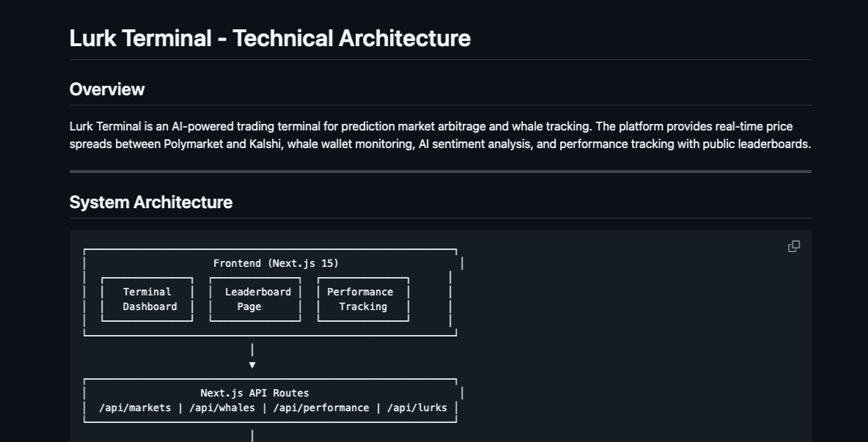
Task: Select the /api/performance route text
Action: tap(321, 408)
